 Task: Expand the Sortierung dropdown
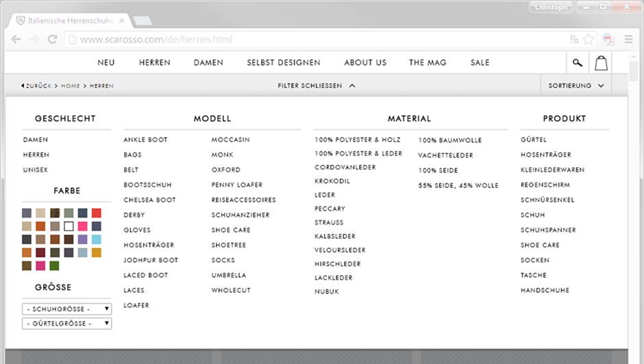[575, 86]
